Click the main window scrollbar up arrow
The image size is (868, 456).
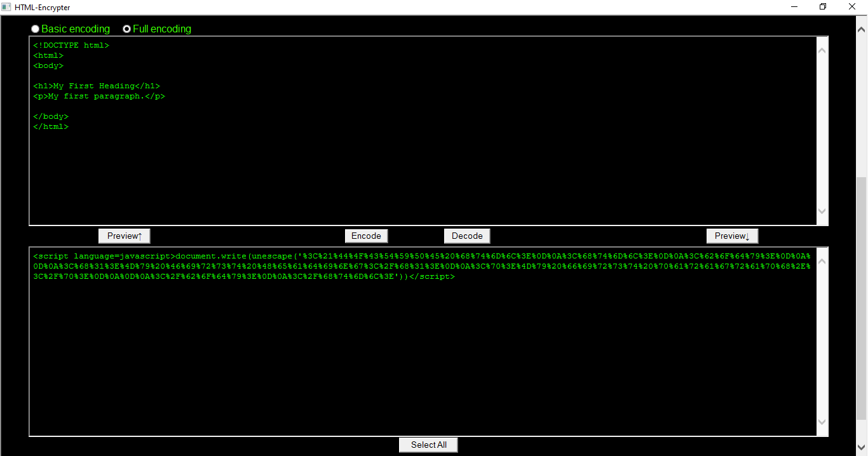pyautogui.click(x=862, y=29)
